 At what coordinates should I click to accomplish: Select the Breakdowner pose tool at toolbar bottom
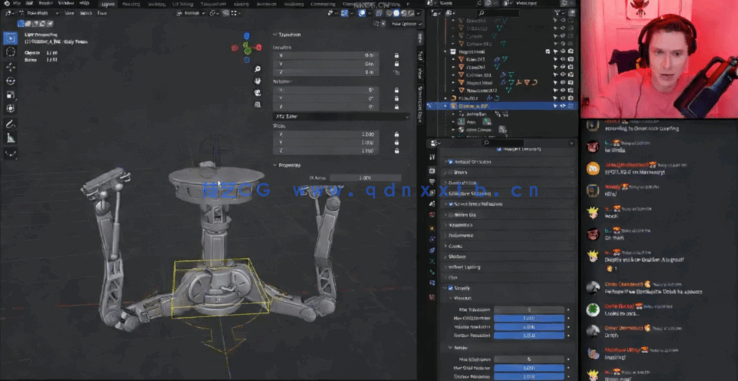[x=10, y=153]
